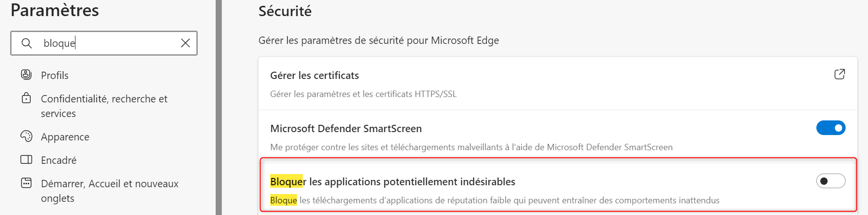Click the sidebar vertical scrollbar
868x215 pixels.
coord(219,107)
